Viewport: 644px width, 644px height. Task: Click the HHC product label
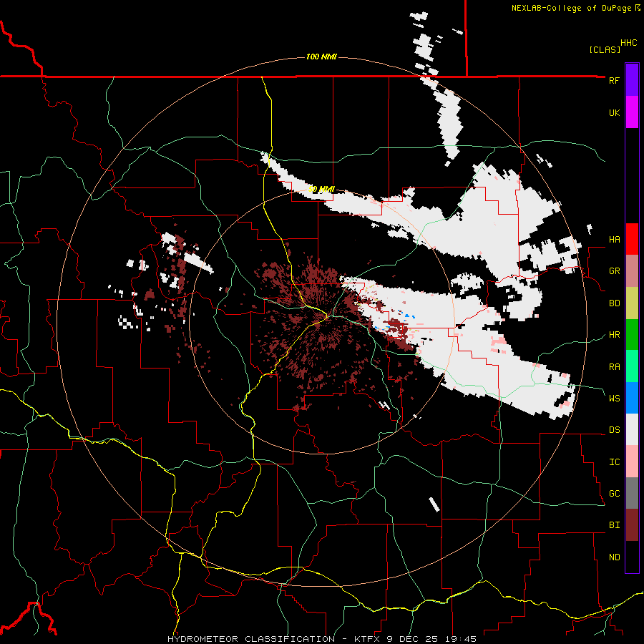[x=628, y=43]
